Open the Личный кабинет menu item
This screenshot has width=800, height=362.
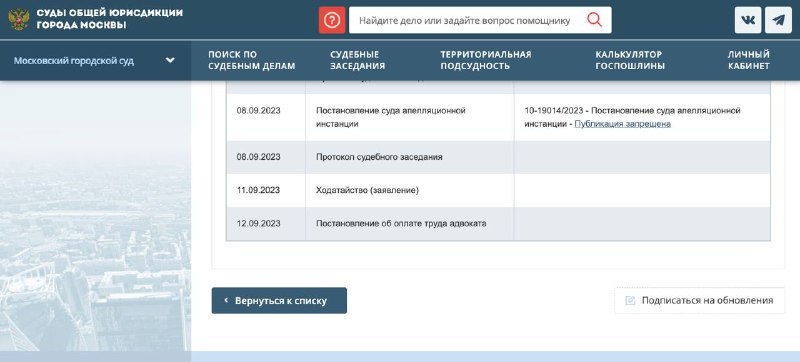click(748, 60)
